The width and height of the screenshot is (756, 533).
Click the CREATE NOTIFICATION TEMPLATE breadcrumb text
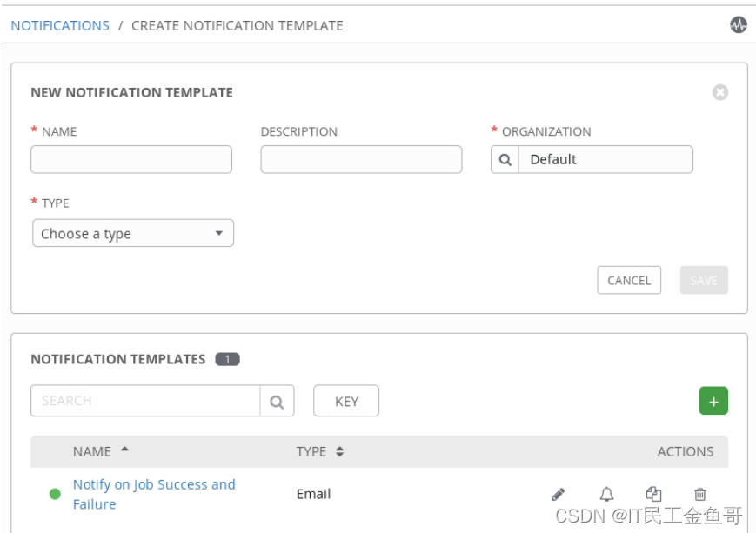(238, 25)
